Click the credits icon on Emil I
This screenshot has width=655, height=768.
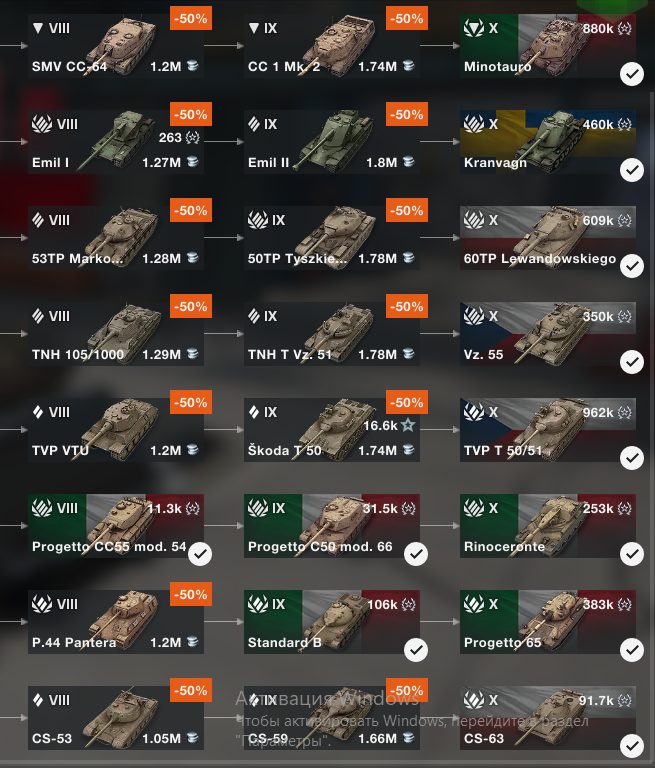click(193, 162)
